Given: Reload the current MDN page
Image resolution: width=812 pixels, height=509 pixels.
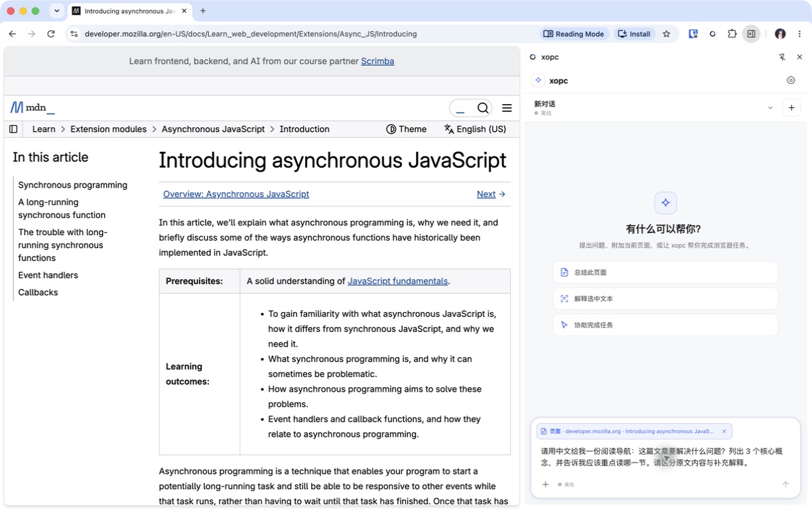Looking at the screenshot, I should point(51,34).
